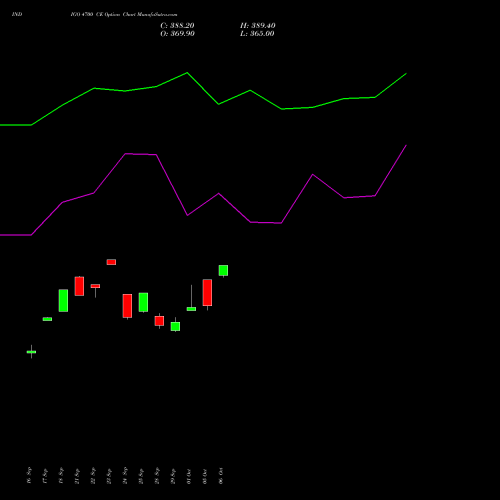
Task: Select the tall red candle above 05 Oct
Action: click(x=207, y=292)
